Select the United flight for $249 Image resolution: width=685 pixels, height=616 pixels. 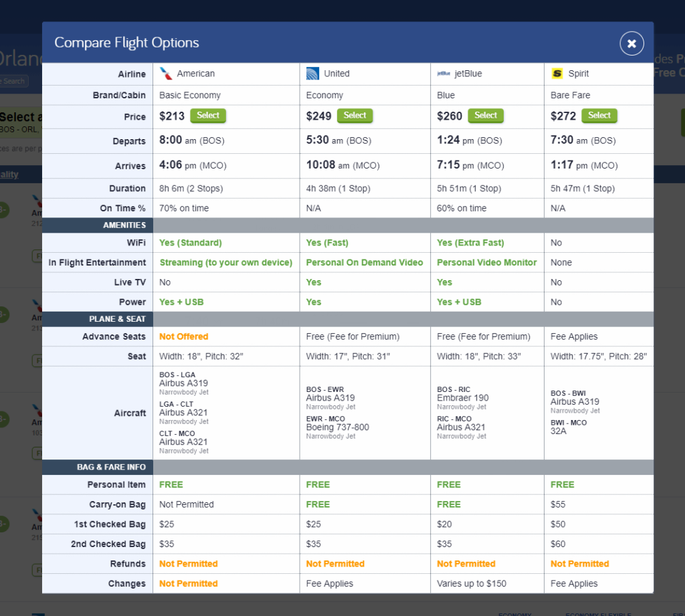pos(355,115)
